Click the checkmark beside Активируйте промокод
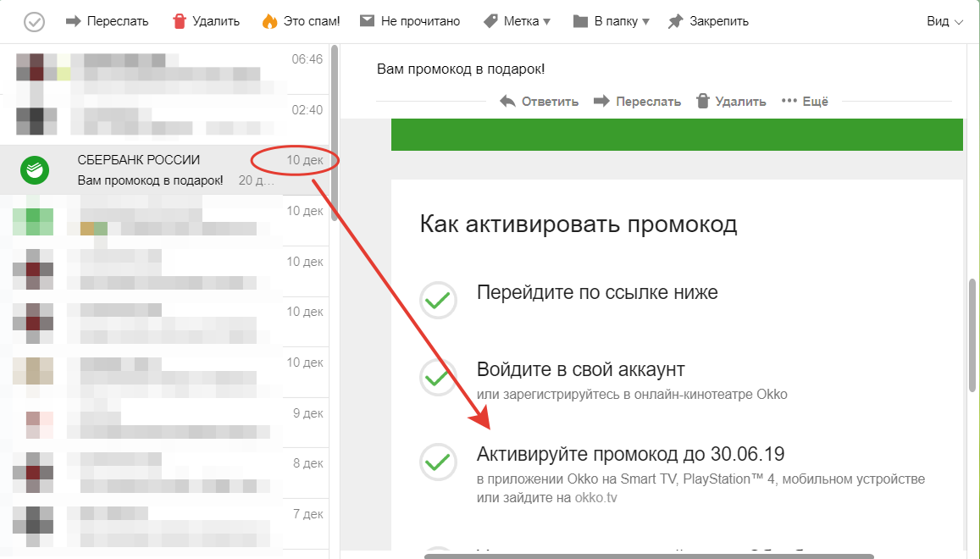980x559 pixels. coord(438,462)
